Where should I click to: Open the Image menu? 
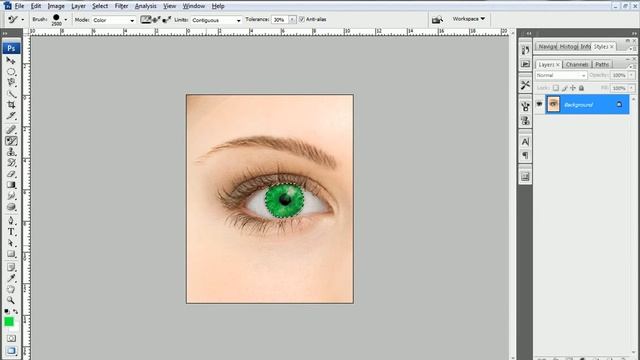pos(56,6)
